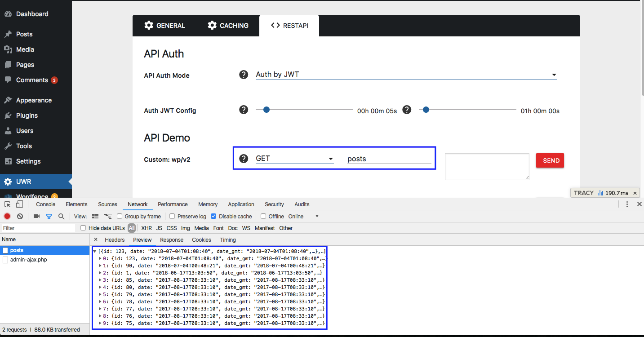The width and height of the screenshot is (644, 337).
Task: Close the request details pane
Action: pyautogui.click(x=96, y=239)
